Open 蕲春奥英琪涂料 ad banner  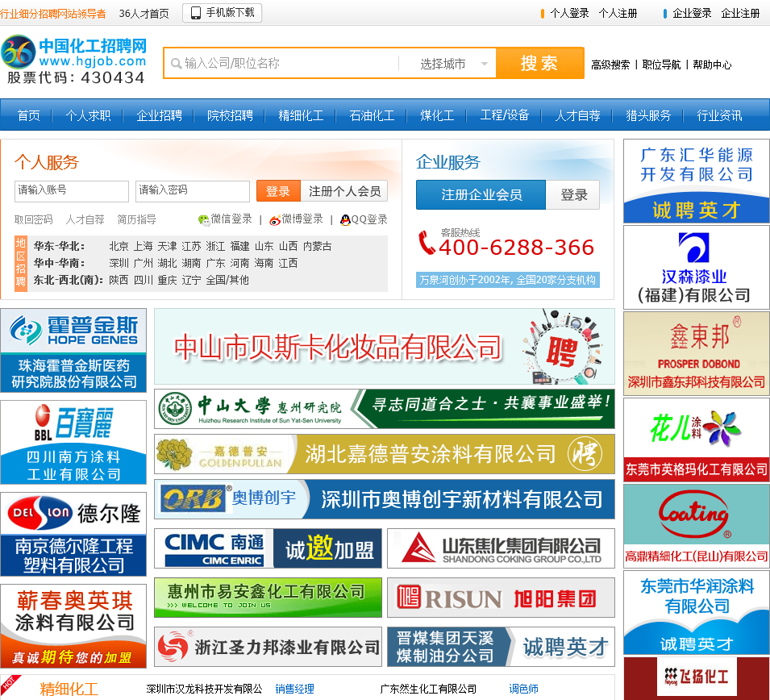coord(73,626)
